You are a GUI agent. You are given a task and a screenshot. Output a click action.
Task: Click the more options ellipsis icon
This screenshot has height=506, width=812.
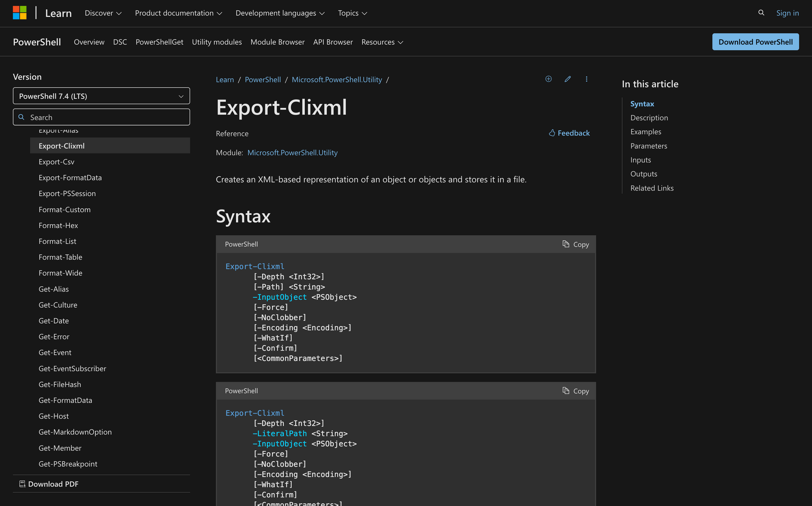coord(587,79)
